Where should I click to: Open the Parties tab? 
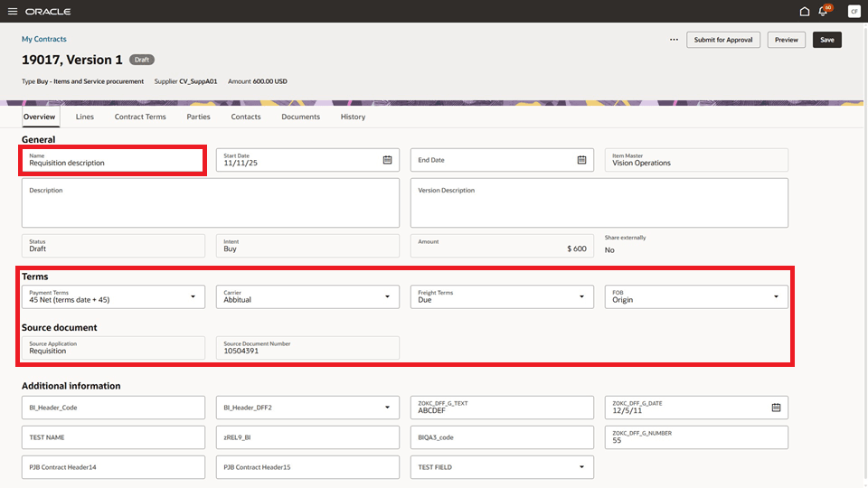(x=198, y=117)
